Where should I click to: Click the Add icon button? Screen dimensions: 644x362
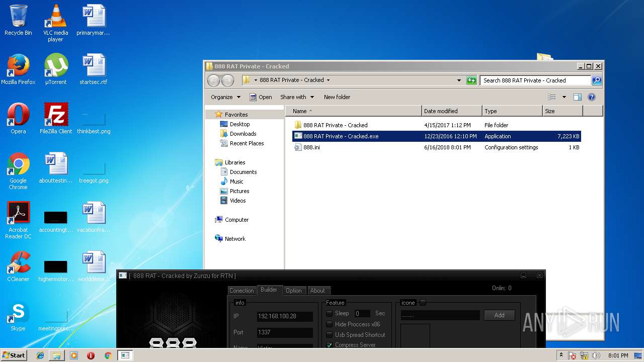(x=500, y=315)
